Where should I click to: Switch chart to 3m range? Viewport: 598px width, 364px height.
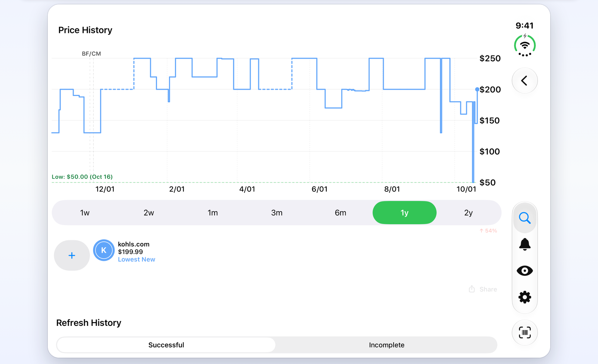pyautogui.click(x=277, y=213)
